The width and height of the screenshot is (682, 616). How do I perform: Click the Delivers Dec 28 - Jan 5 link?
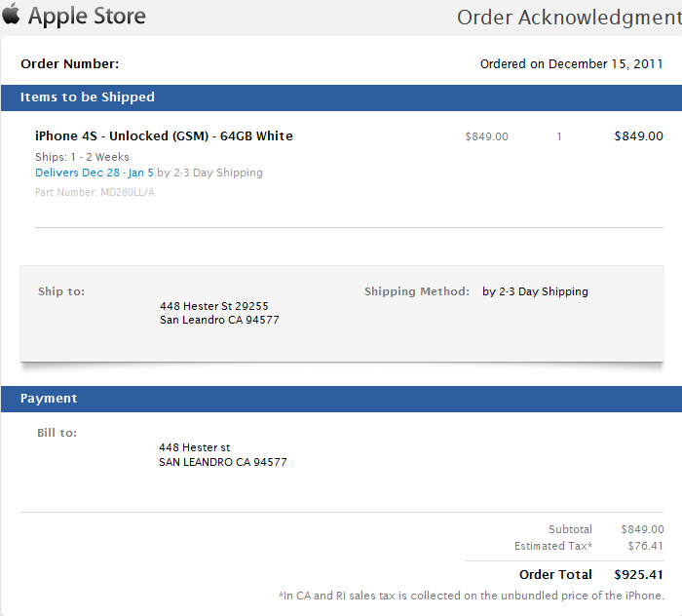click(x=95, y=173)
